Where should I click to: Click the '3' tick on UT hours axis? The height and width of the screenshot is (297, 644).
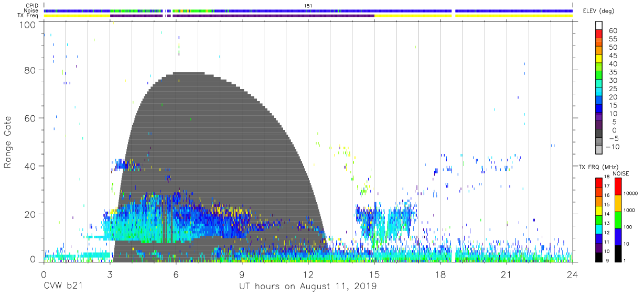(110, 274)
